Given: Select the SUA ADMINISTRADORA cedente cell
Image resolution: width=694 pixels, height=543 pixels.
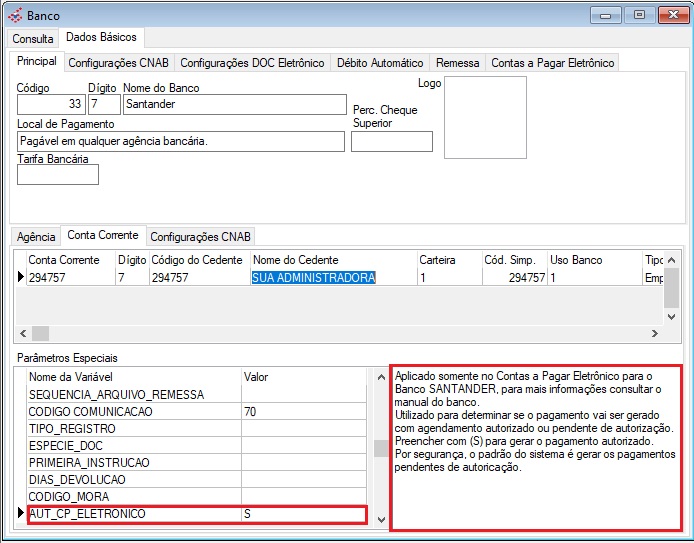Looking at the screenshot, I should point(313,278).
